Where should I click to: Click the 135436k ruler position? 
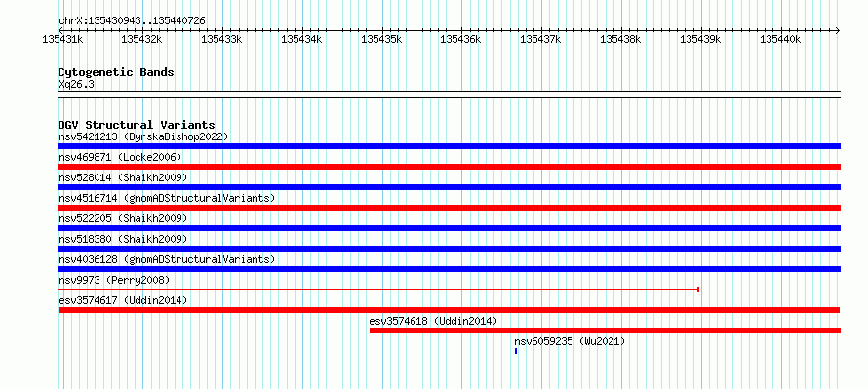click(x=460, y=39)
